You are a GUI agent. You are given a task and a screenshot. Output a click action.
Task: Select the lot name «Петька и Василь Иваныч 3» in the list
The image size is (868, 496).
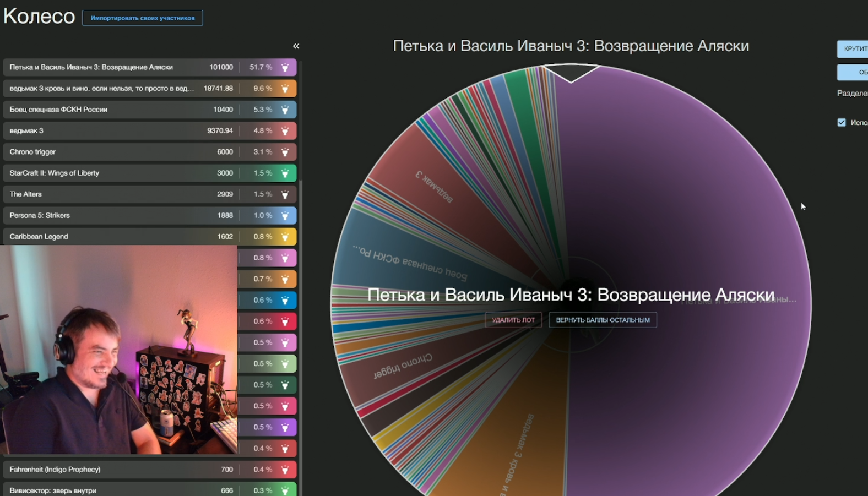91,67
